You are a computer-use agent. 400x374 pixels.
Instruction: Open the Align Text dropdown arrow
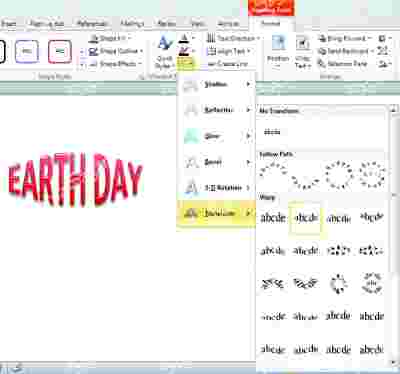(x=249, y=51)
